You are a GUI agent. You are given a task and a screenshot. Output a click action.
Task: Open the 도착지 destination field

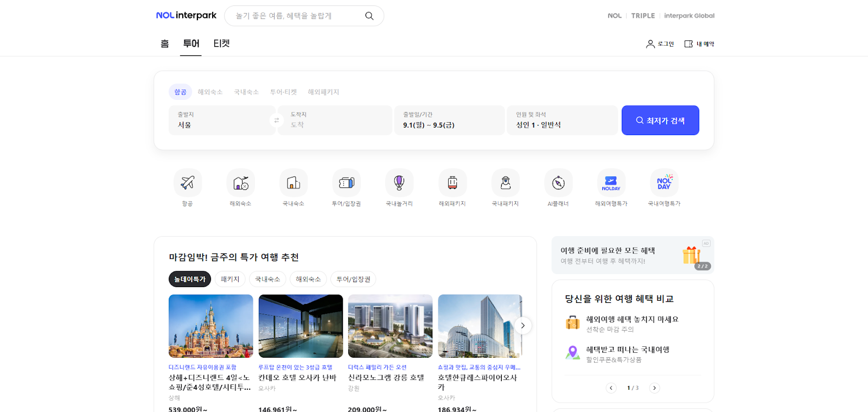pos(335,121)
